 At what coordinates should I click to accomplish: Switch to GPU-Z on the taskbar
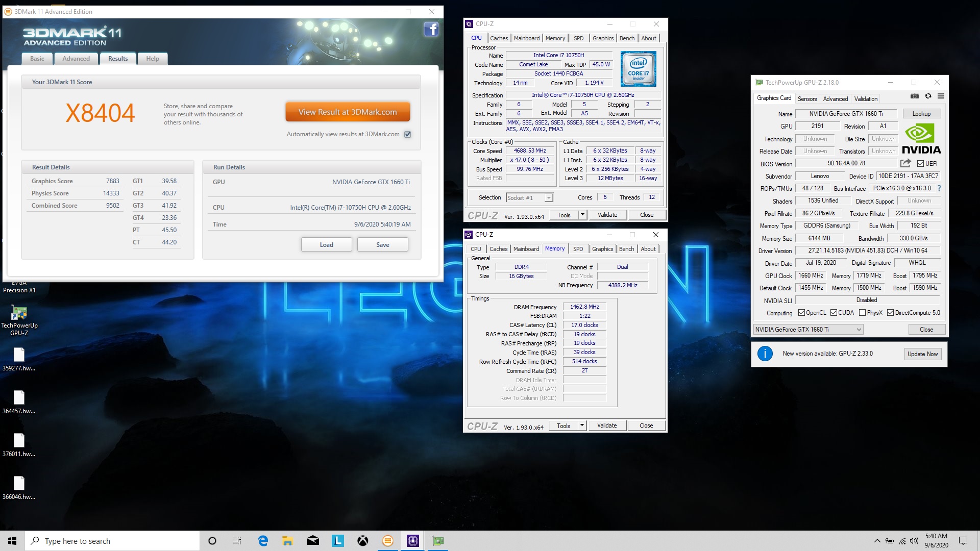pos(438,541)
